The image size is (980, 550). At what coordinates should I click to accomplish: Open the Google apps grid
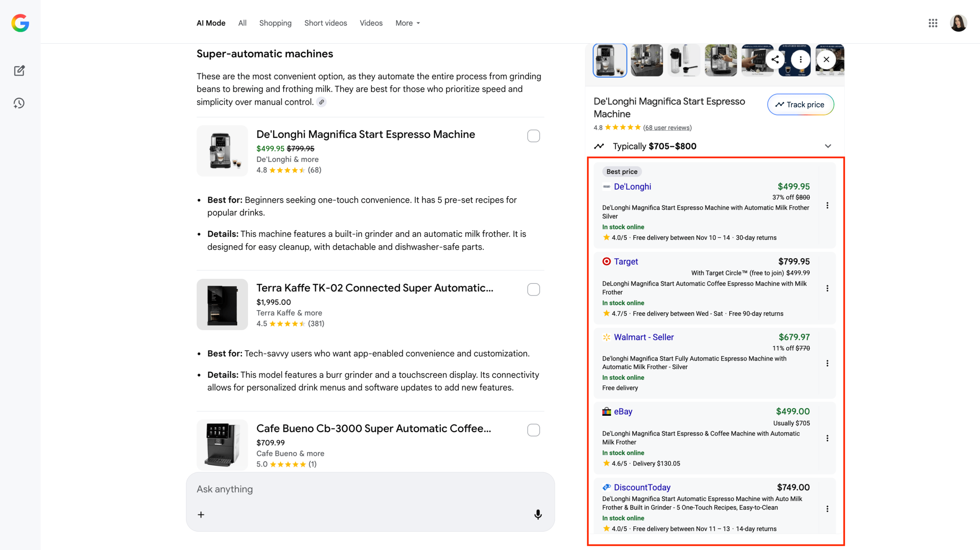(x=933, y=23)
